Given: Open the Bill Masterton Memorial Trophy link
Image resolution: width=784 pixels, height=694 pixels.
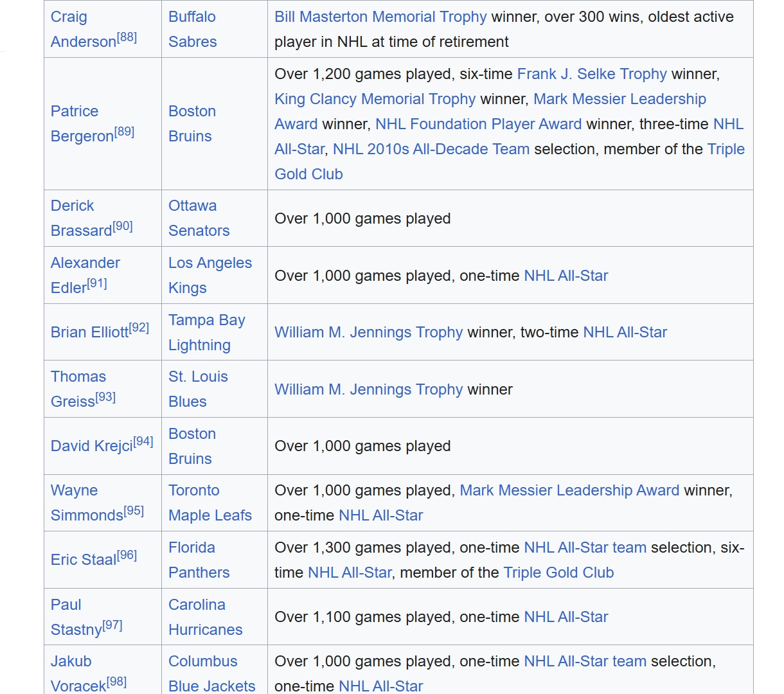Looking at the screenshot, I should click(380, 17).
